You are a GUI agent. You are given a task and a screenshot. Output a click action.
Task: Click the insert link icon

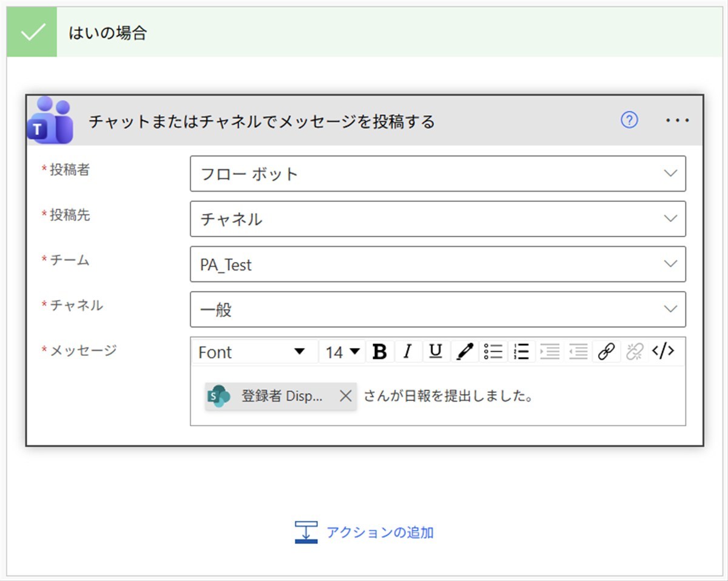point(606,352)
